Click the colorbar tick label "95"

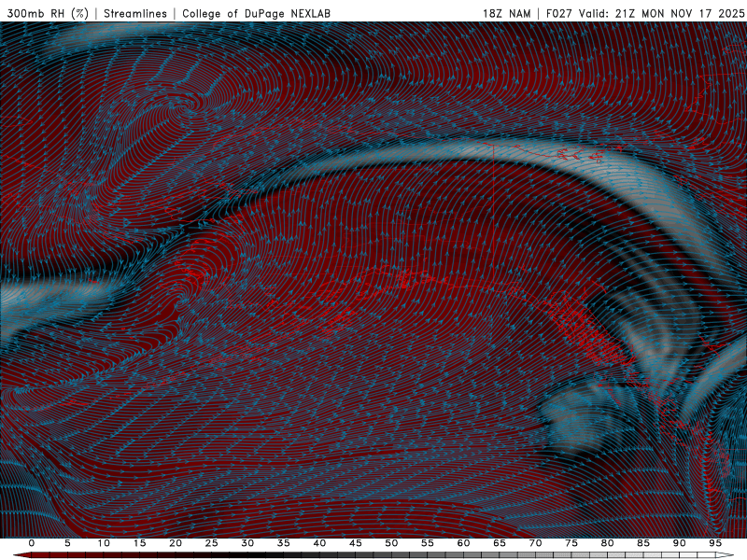[x=714, y=543]
